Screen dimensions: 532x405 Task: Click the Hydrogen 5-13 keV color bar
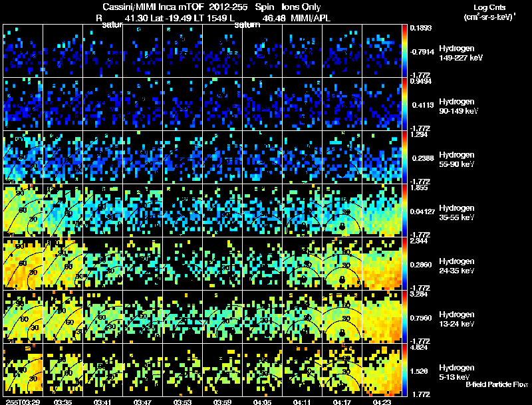pos(404,370)
